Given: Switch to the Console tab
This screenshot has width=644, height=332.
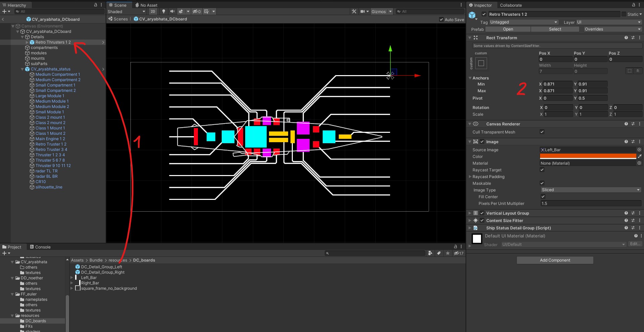Looking at the screenshot, I should [40, 247].
